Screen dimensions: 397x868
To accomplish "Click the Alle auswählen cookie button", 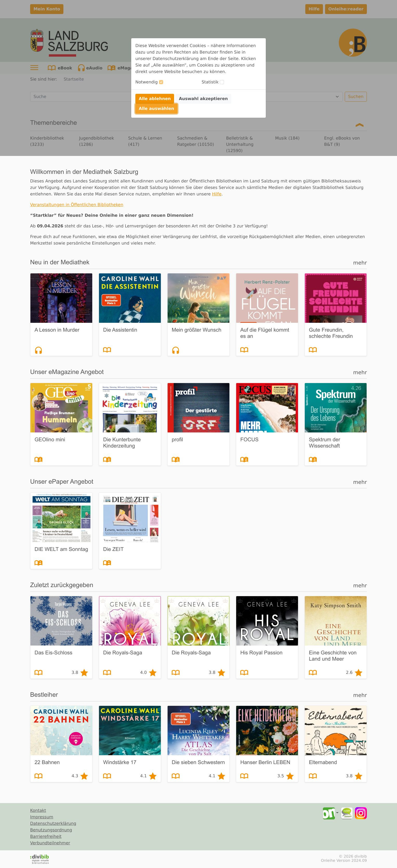I will 156,109.
